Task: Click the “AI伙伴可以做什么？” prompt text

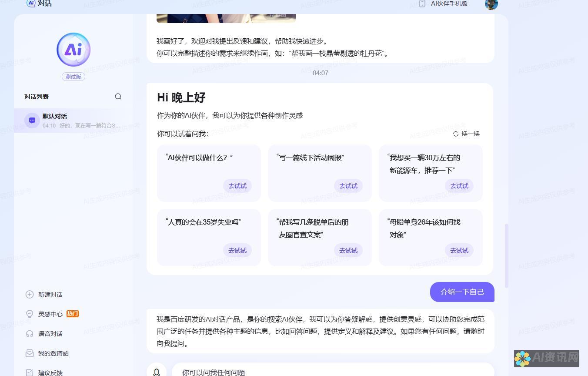Action: (x=199, y=158)
